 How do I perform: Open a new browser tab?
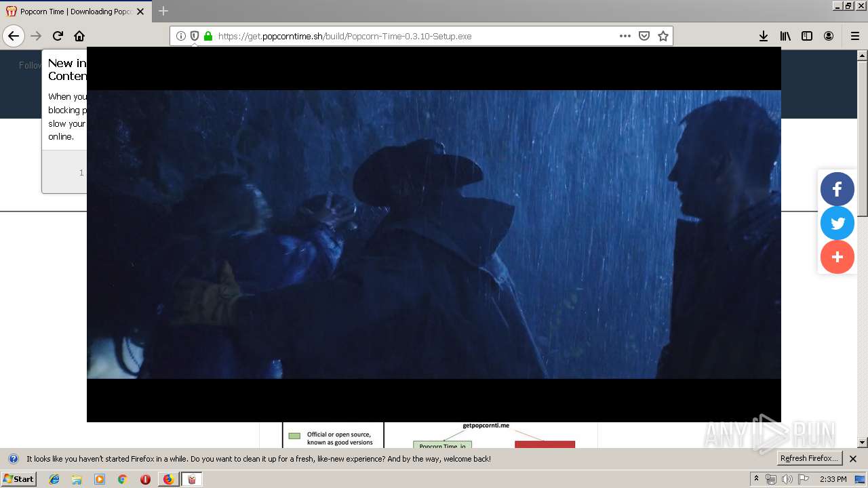pos(163,11)
